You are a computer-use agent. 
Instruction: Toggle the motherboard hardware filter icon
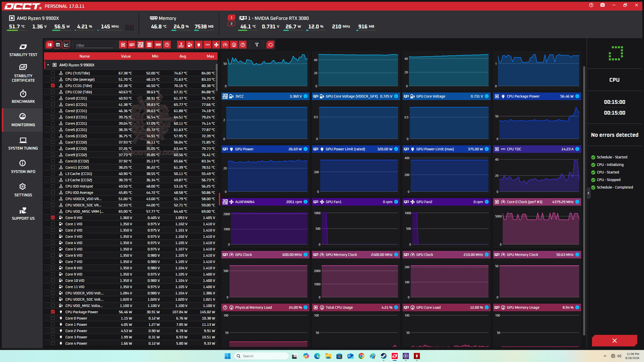(x=141, y=45)
